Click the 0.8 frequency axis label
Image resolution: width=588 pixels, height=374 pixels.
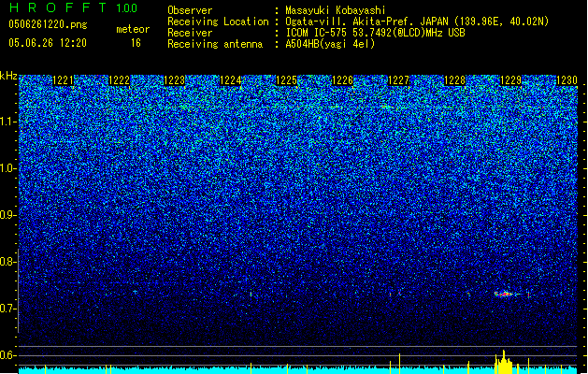pyautogui.click(x=7, y=262)
